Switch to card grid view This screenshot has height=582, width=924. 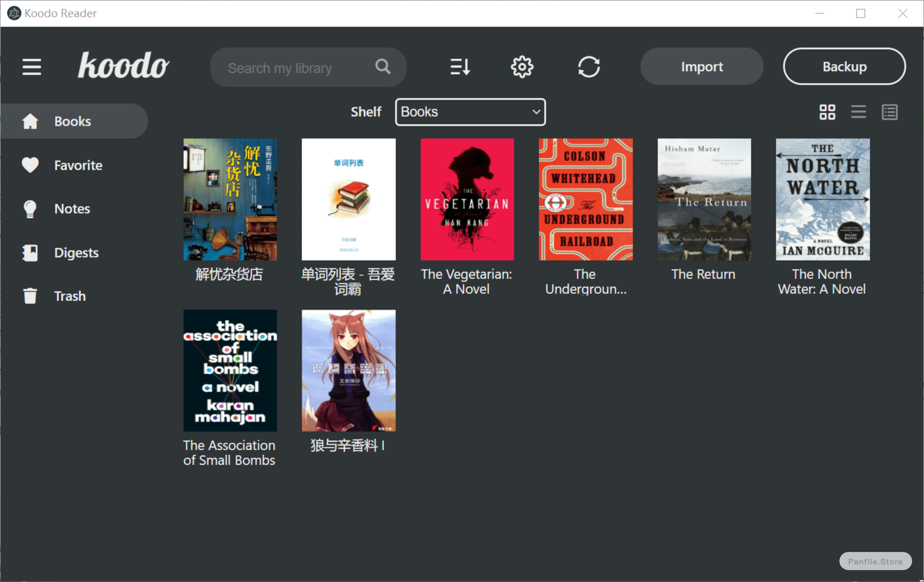pos(827,112)
